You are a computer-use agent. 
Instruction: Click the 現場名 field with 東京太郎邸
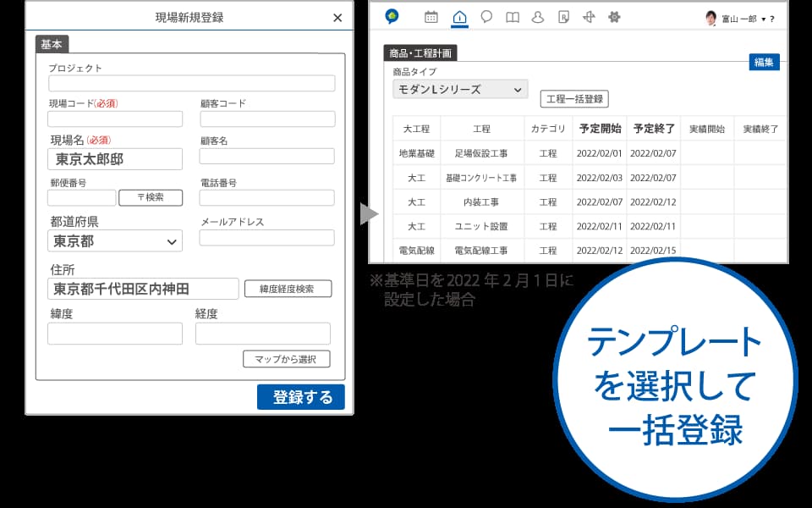115,159
